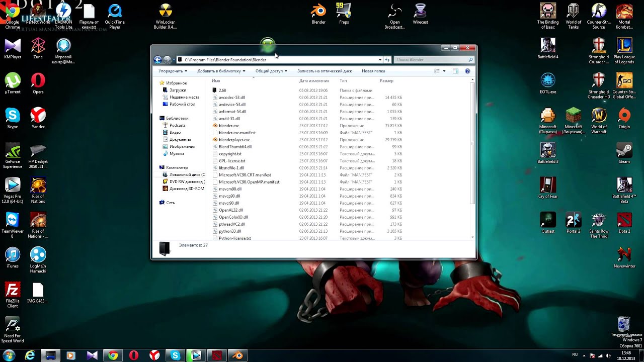Expand the address bar history dropdown
Screen dimensions: 644x362
pyautogui.click(x=380, y=60)
